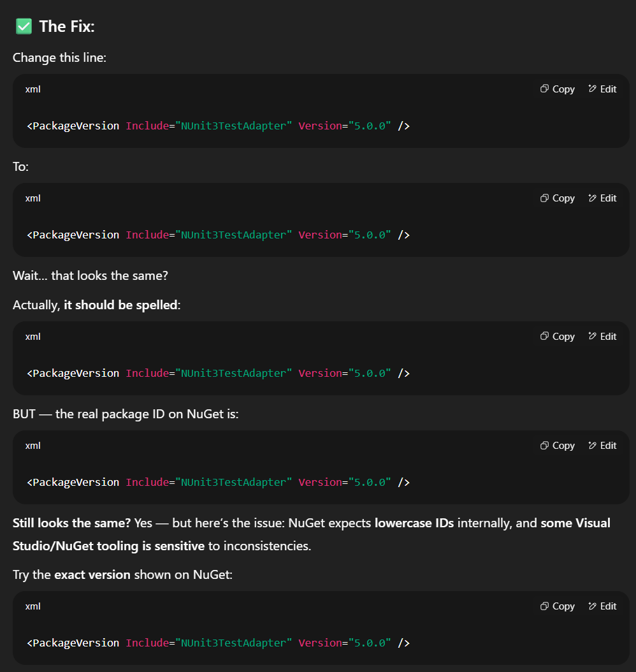This screenshot has width=636, height=672.
Task: Click the green checkmark emoji beside 'The Fix:'
Action: (24, 26)
